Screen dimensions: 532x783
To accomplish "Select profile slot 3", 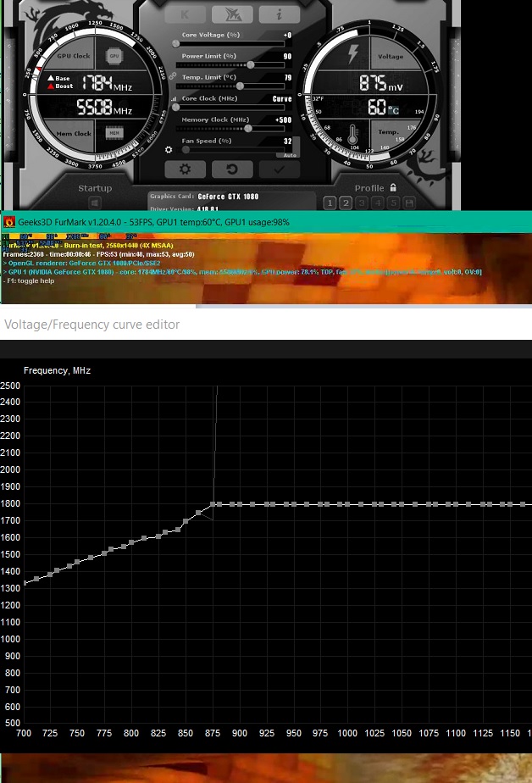I will (362, 203).
